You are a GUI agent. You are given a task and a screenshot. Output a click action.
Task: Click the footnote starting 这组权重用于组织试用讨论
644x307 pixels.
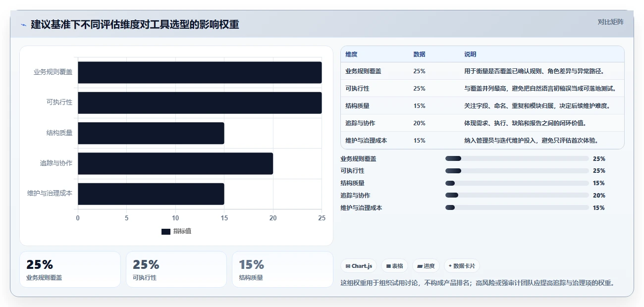coord(478,283)
